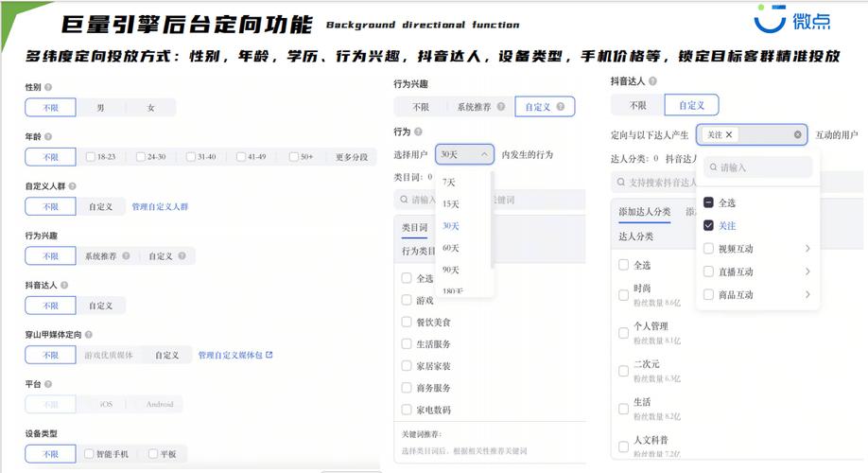Choose 更多分段 in age options
The height and width of the screenshot is (473, 868).
[x=352, y=157]
